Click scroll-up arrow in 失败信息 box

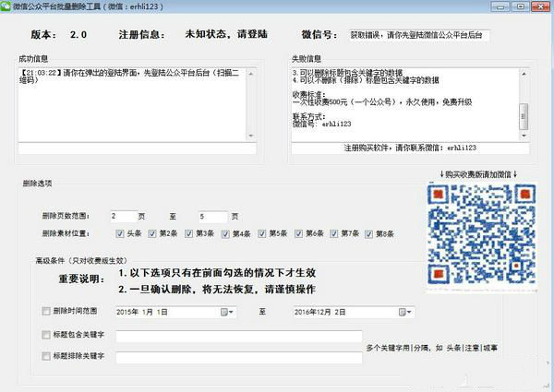click(524, 74)
